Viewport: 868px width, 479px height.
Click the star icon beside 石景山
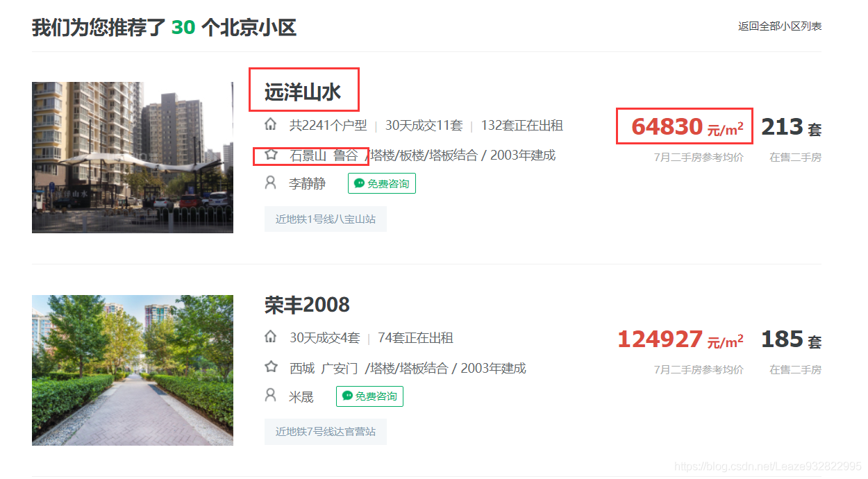pyautogui.click(x=271, y=154)
